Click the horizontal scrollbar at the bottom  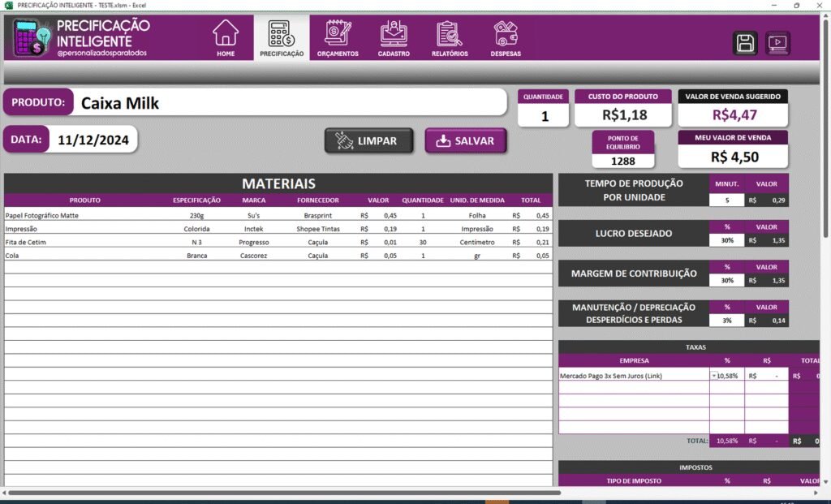click(x=284, y=493)
